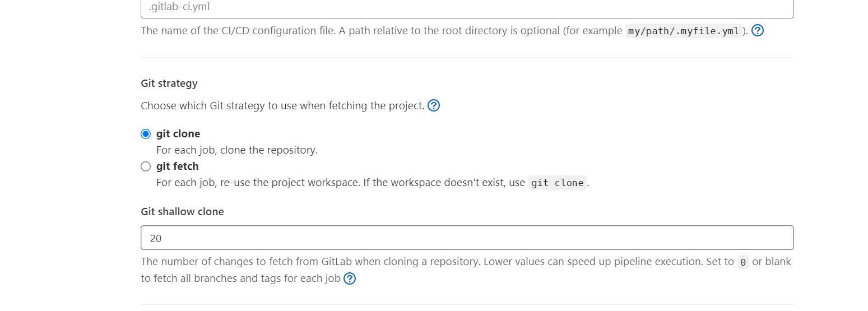
Task: Click the inline "0" code value
Action: [743, 262]
